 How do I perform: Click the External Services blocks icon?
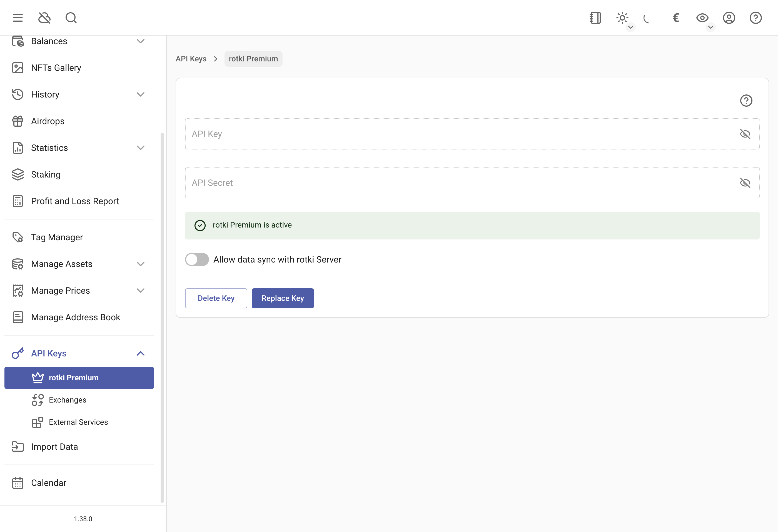point(38,422)
